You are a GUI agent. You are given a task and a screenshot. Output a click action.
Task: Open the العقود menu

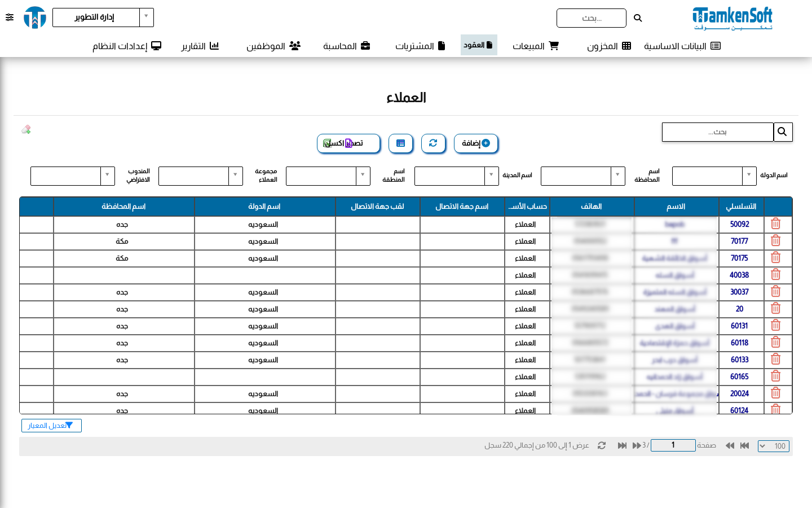[479, 45]
